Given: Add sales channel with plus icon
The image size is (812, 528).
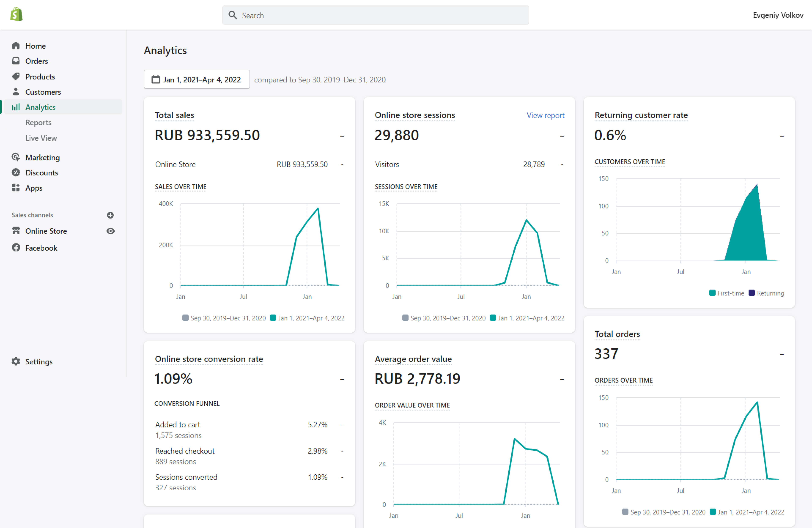Looking at the screenshot, I should coord(110,215).
